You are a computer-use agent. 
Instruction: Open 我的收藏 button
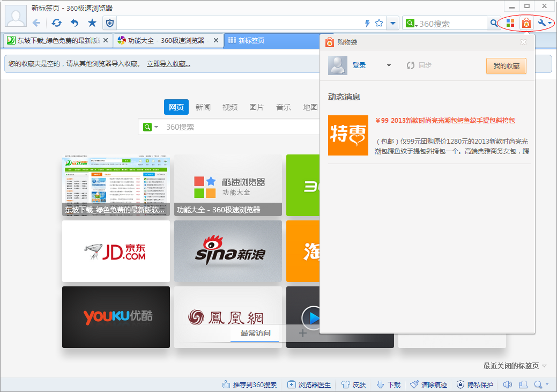pyautogui.click(x=506, y=66)
